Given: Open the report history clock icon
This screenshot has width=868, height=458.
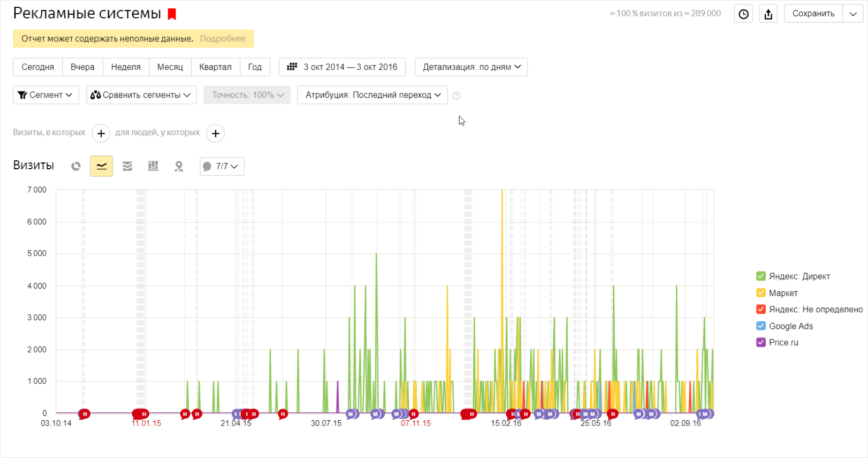Looking at the screenshot, I should 743,14.
